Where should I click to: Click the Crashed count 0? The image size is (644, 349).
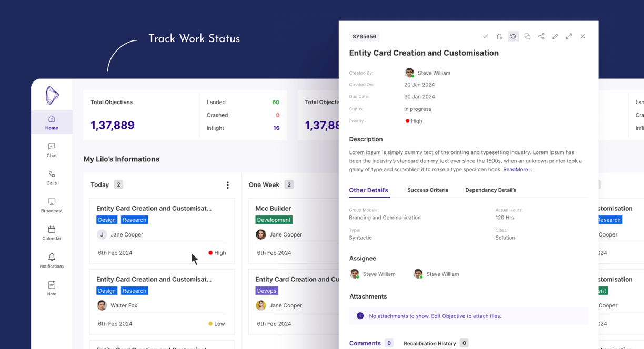[x=278, y=115]
